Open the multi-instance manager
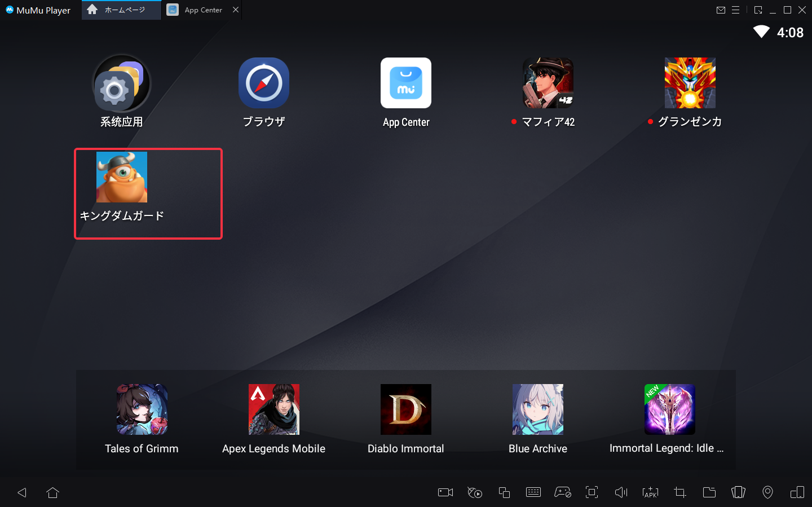This screenshot has width=812, height=507. [504, 492]
